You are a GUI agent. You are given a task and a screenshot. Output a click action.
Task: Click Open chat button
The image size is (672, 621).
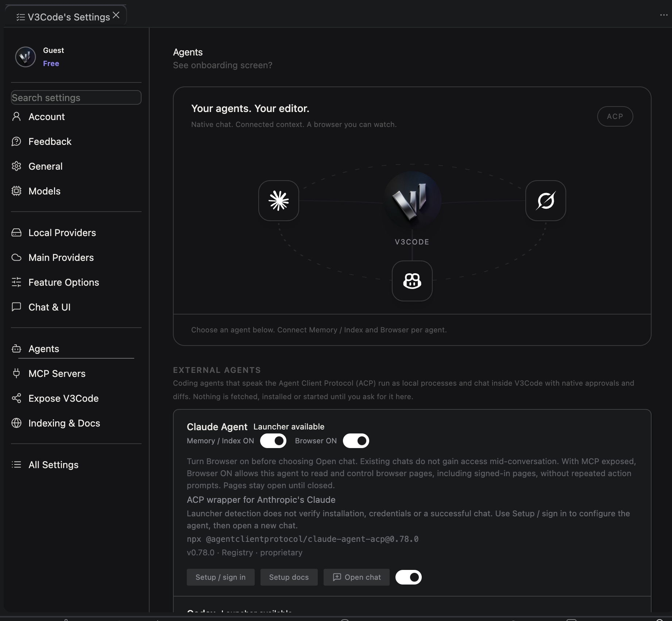[x=356, y=577]
